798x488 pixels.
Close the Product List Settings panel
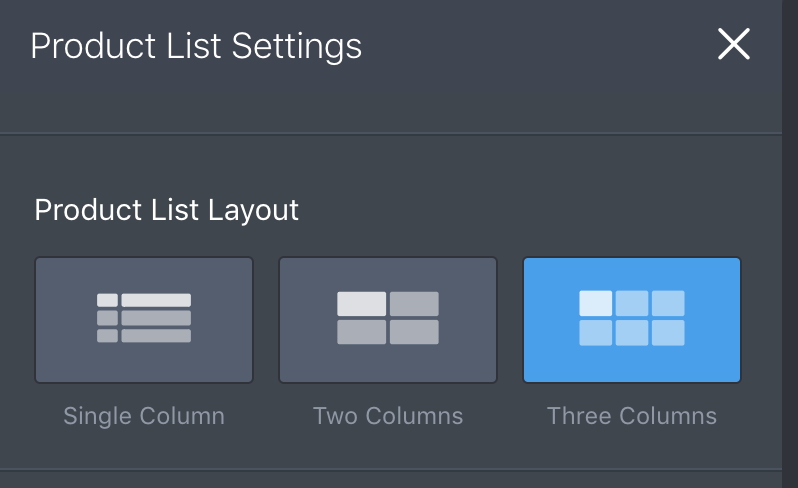tap(734, 44)
